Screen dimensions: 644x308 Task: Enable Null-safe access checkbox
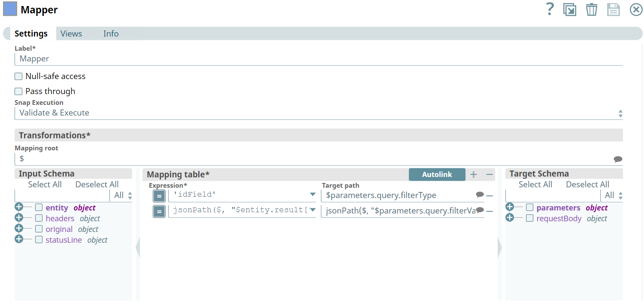18,76
